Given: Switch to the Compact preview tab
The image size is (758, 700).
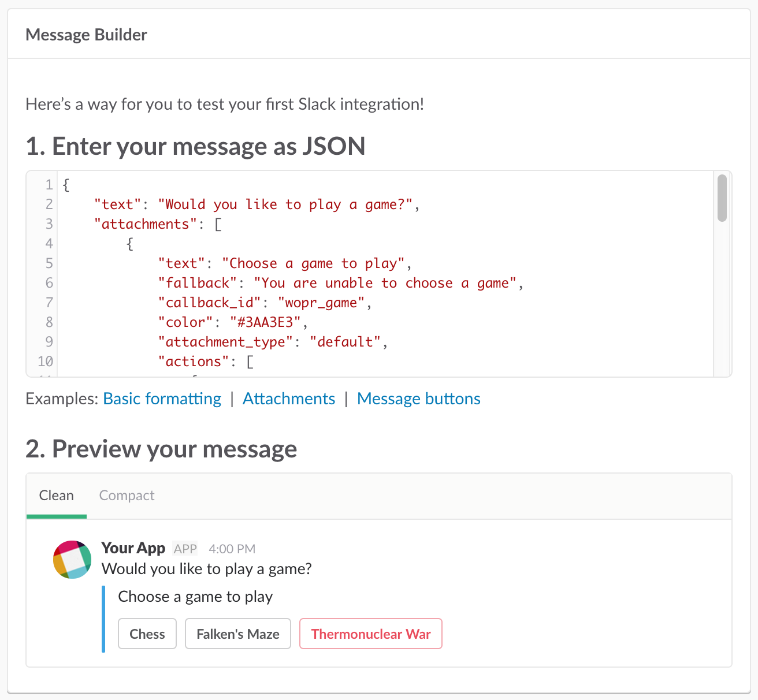Looking at the screenshot, I should pyautogui.click(x=127, y=495).
